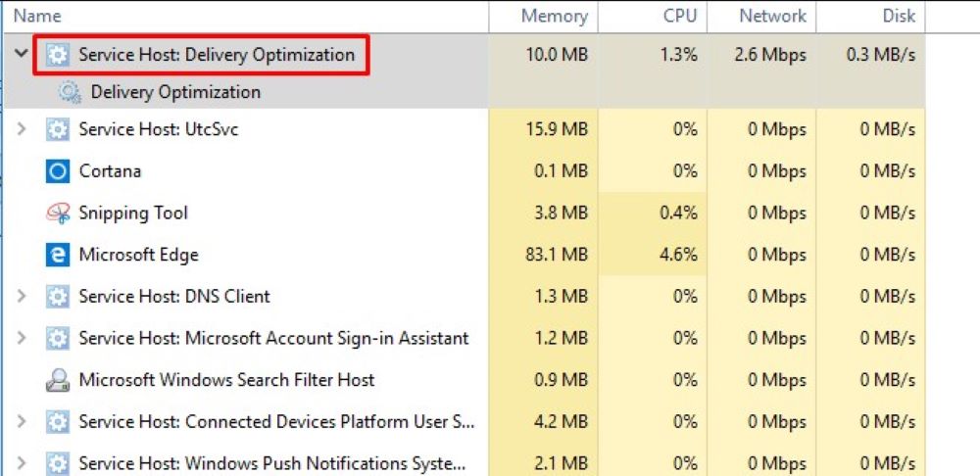The image size is (980, 476).
Task: Click the Snipping Tool scissors icon
Action: tap(58, 214)
